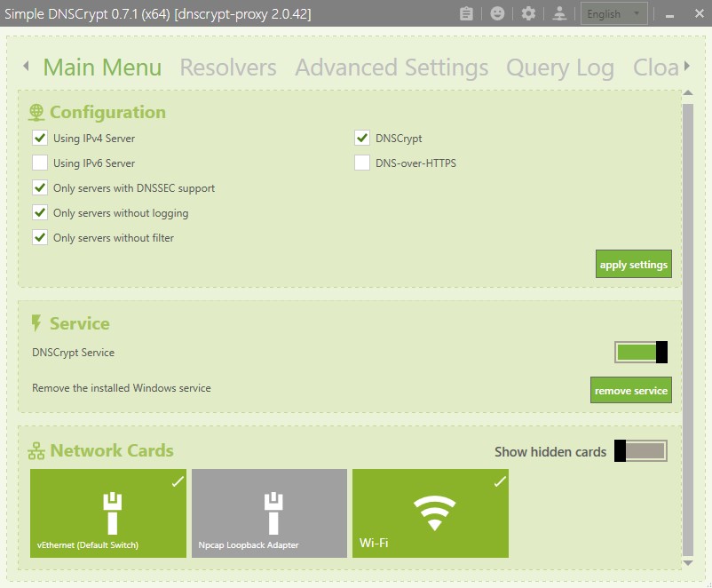
Task: Toggle the Show hidden cards switch
Action: (641, 450)
